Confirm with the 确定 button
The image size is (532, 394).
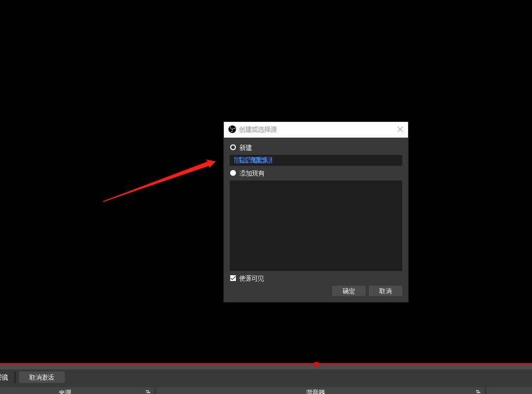[348, 291]
